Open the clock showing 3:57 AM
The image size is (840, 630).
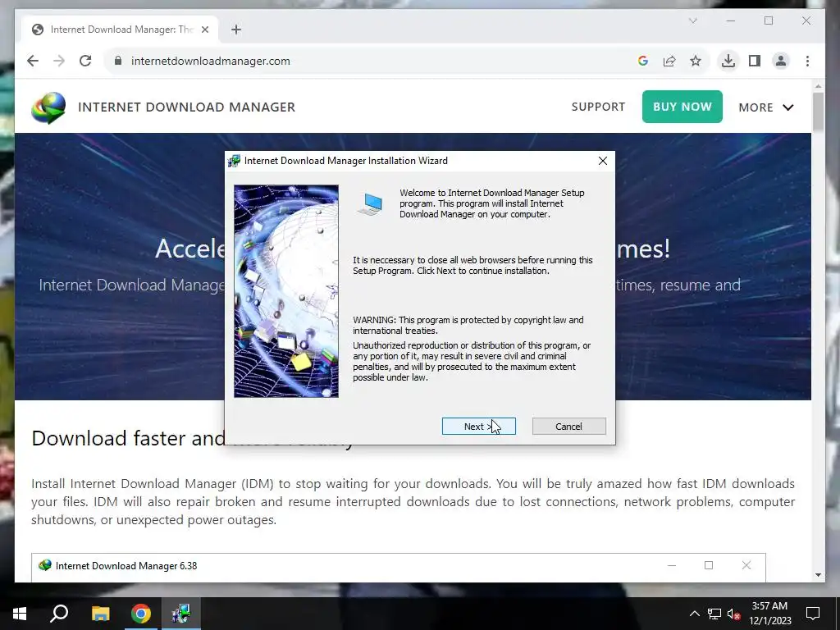coord(769,614)
